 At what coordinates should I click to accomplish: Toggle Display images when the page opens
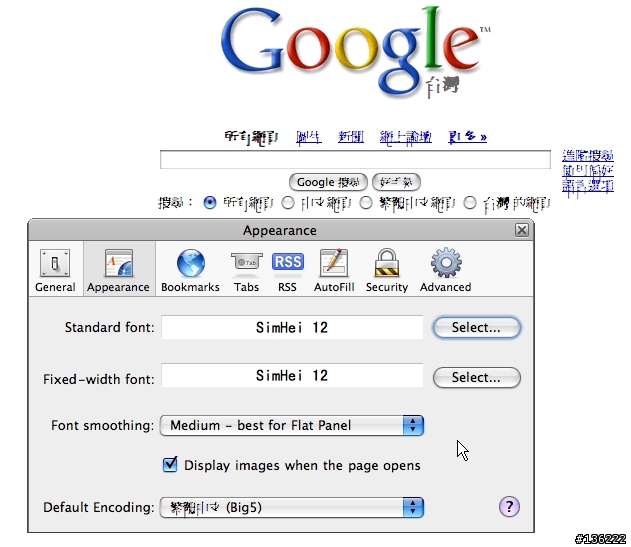coord(170,464)
